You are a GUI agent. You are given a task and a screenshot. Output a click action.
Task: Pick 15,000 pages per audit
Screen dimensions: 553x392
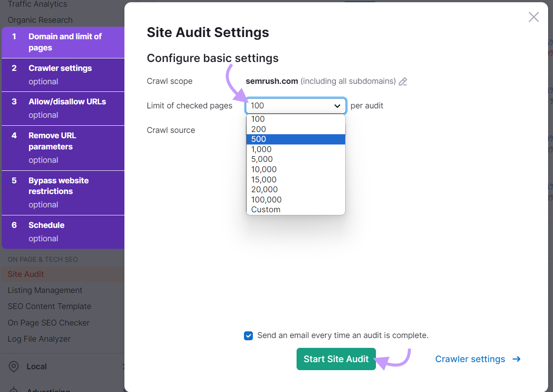[x=296, y=180]
